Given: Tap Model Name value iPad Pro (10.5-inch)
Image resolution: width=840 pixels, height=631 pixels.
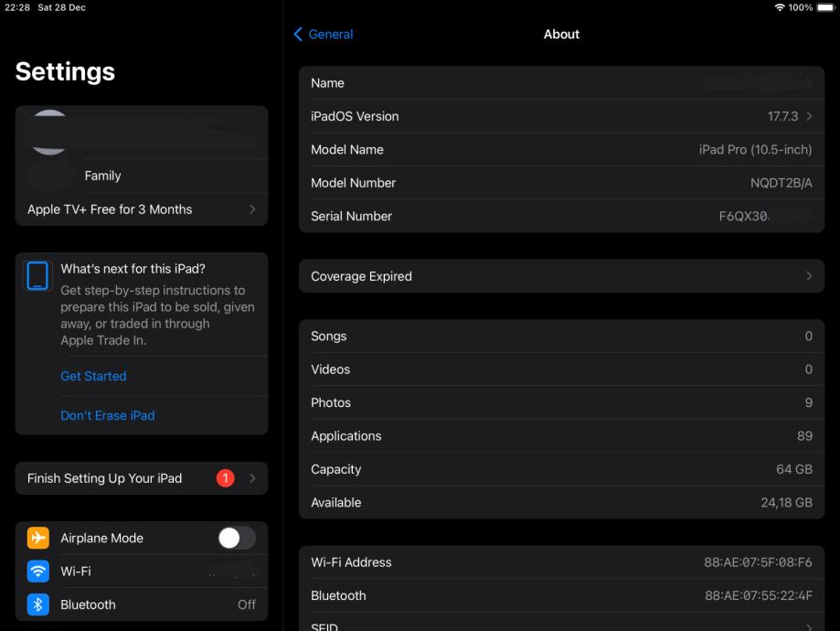Looking at the screenshot, I should (755, 150).
